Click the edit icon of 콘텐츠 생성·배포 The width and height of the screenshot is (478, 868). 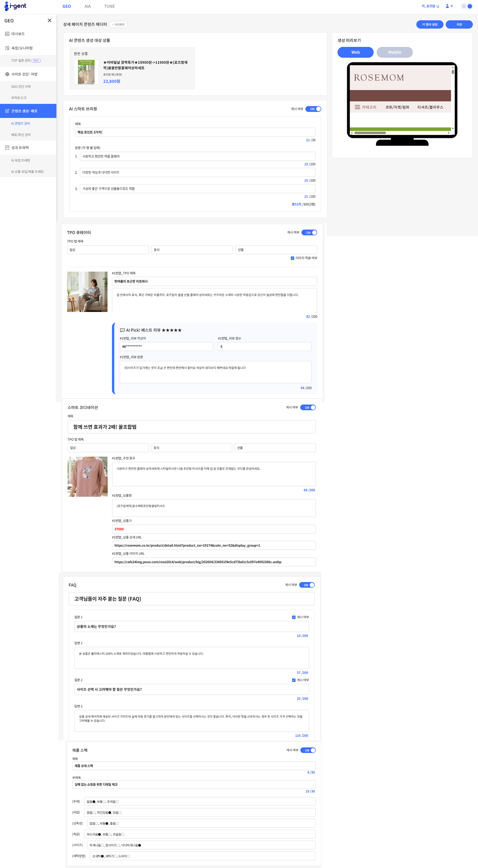[7, 111]
